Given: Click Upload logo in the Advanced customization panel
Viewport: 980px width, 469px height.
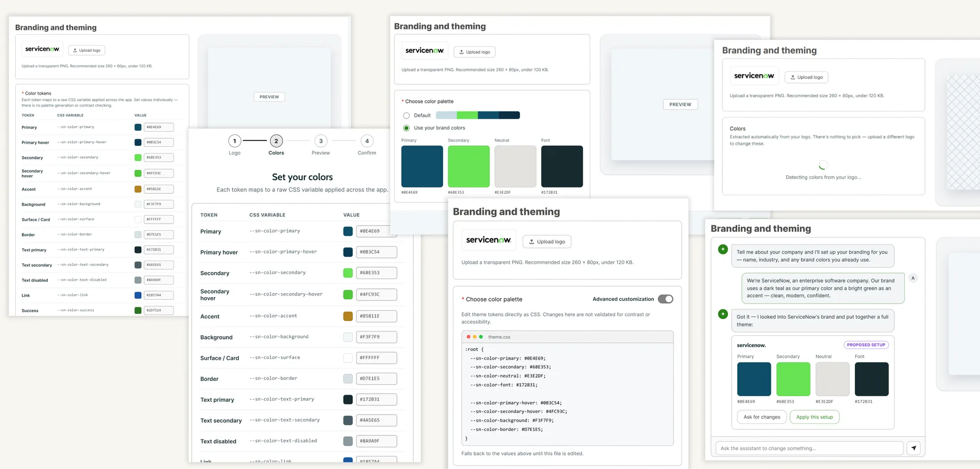Looking at the screenshot, I should 547,242.
